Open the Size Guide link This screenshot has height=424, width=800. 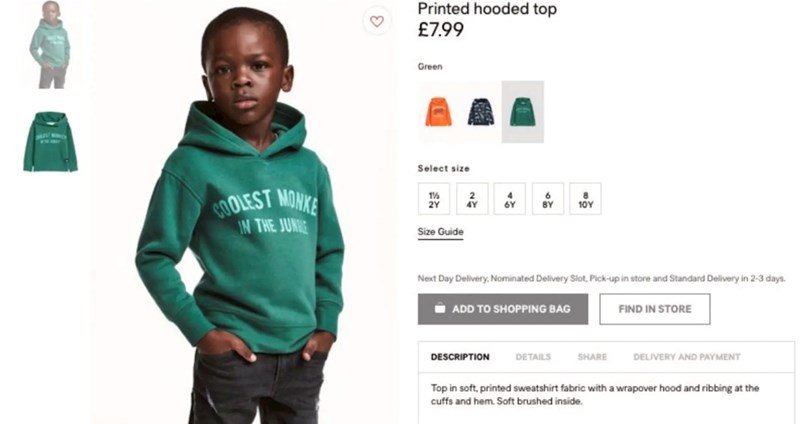(440, 233)
